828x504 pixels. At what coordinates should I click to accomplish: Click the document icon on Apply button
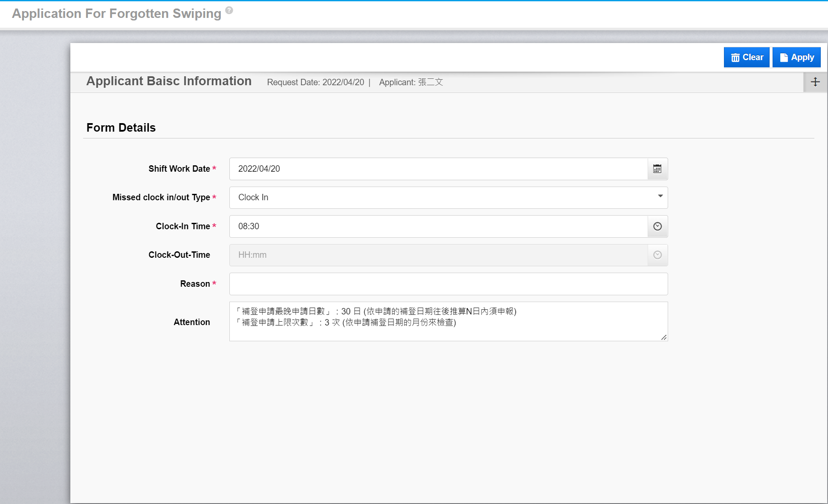(x=783, y=58)
